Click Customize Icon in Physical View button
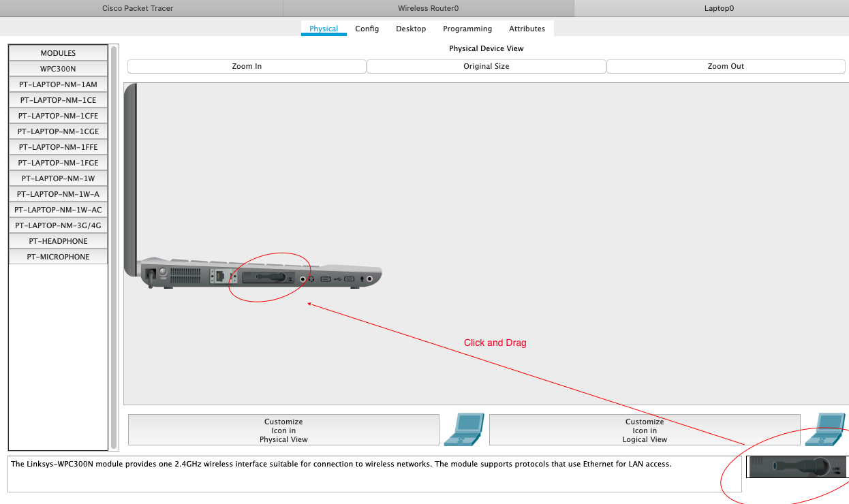The image size is (849, 504). (x=283, y=430)
